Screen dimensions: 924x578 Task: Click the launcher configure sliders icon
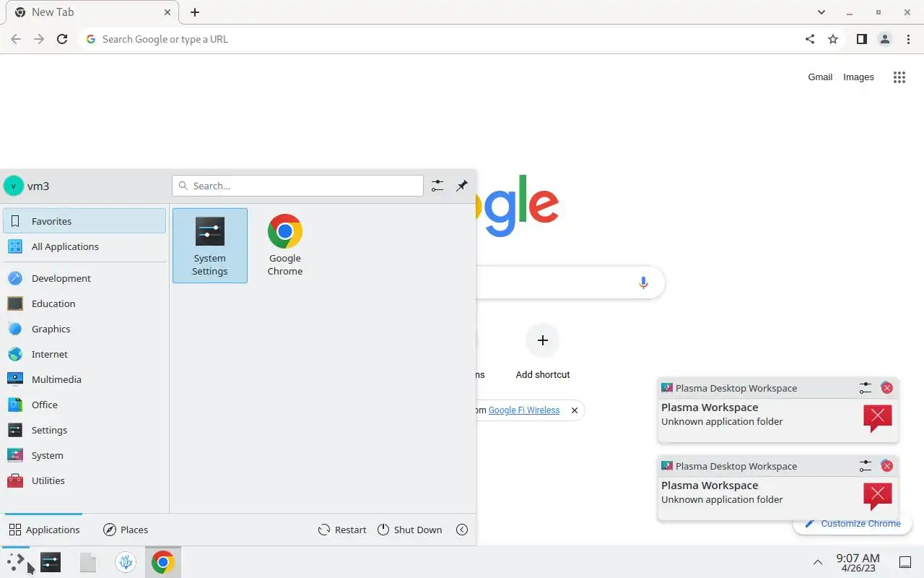coord(437,186)
